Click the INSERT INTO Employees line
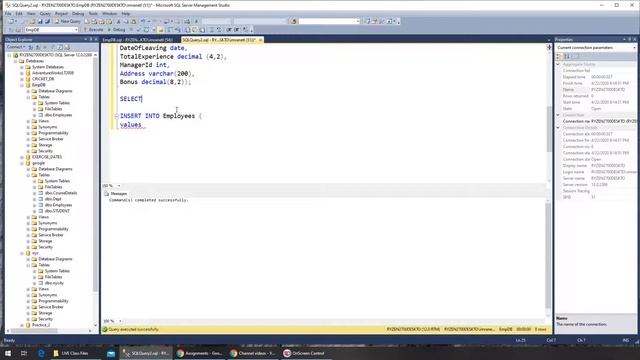640x360 pixels. coord(161,116)
